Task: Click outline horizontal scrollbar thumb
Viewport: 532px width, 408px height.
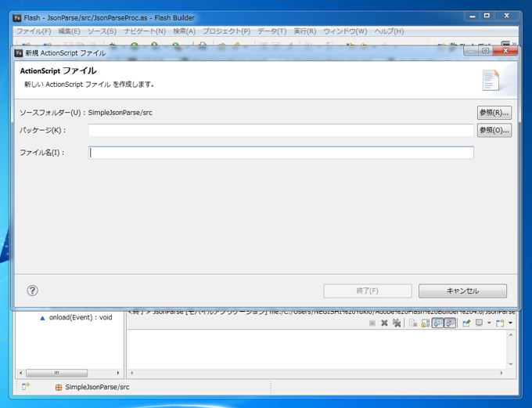Action: [x=56, y=373]
